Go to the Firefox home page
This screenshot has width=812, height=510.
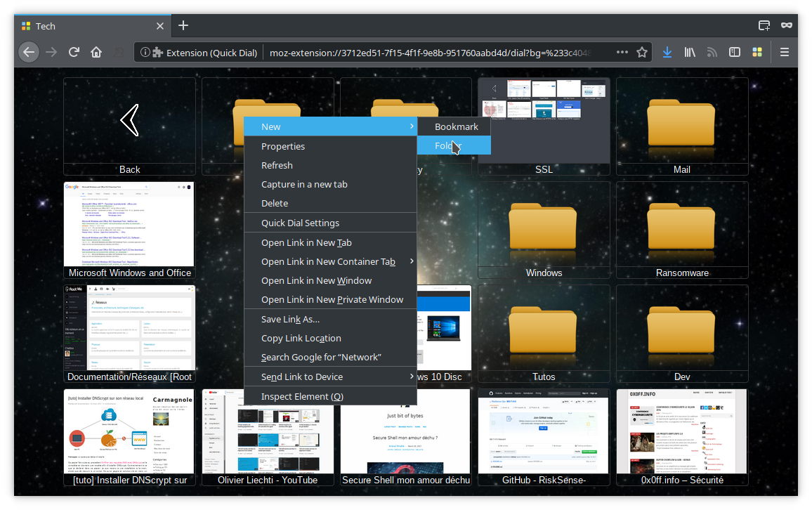(96, 52)
